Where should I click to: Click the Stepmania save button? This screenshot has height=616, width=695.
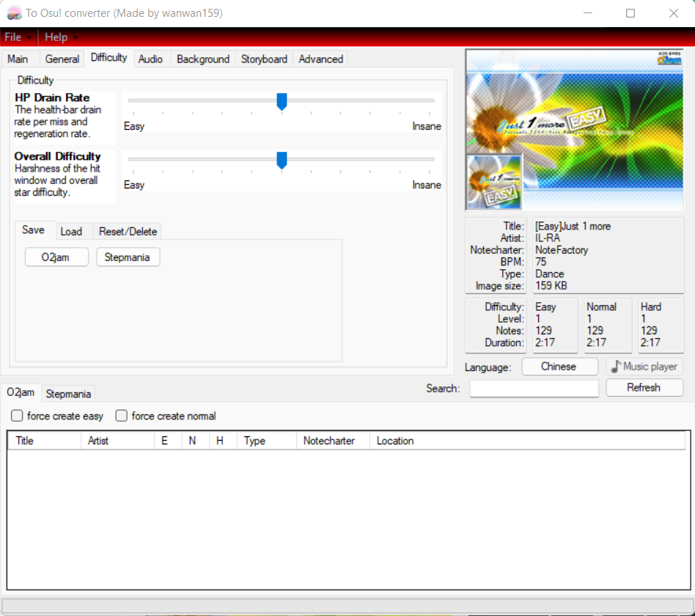click(128, 257)
